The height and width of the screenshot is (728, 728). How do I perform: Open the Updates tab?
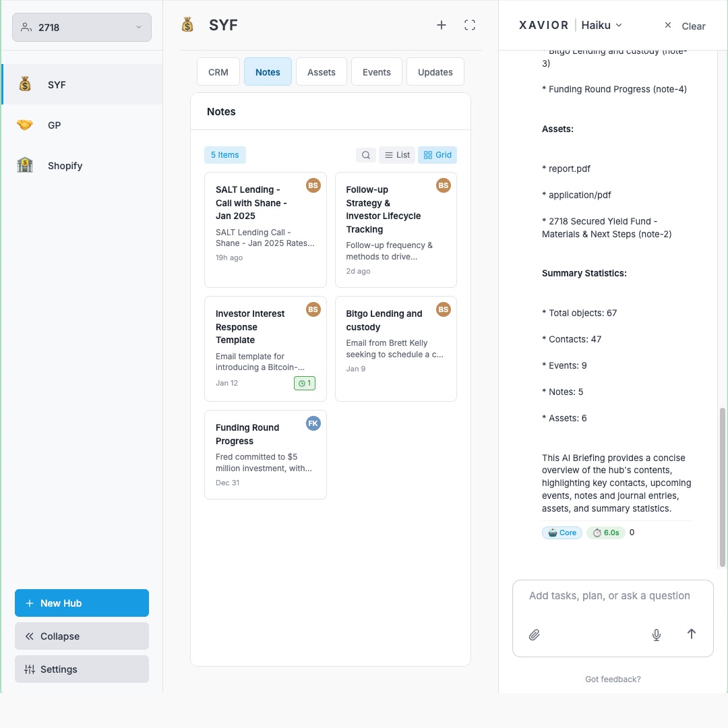(435, 71)
